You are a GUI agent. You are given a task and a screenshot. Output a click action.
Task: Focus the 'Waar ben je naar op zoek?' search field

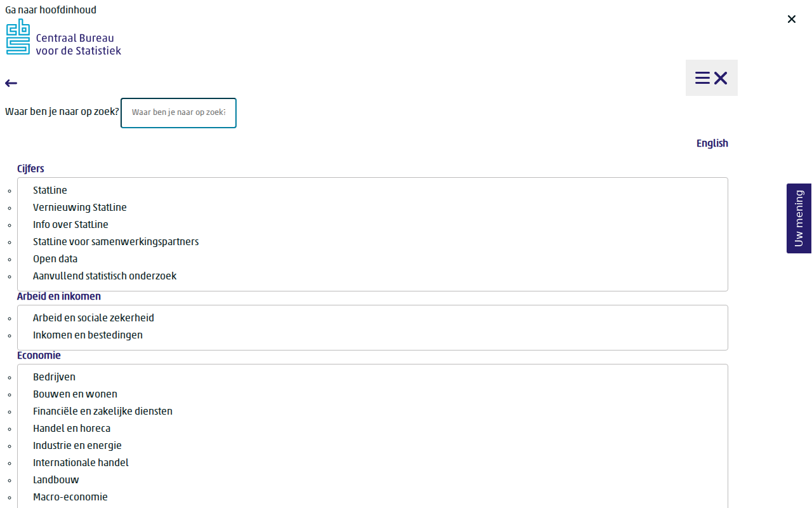178,112
